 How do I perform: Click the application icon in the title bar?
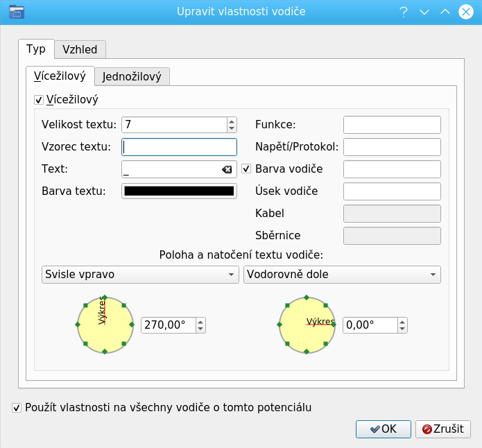[17, 12]
